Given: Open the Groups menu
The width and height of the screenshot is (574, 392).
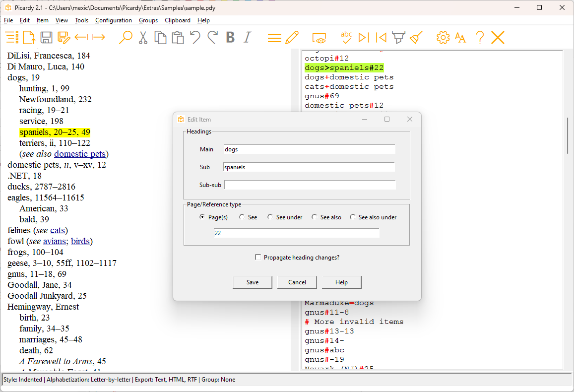Looking at the screenshot, I should point(148,20).
